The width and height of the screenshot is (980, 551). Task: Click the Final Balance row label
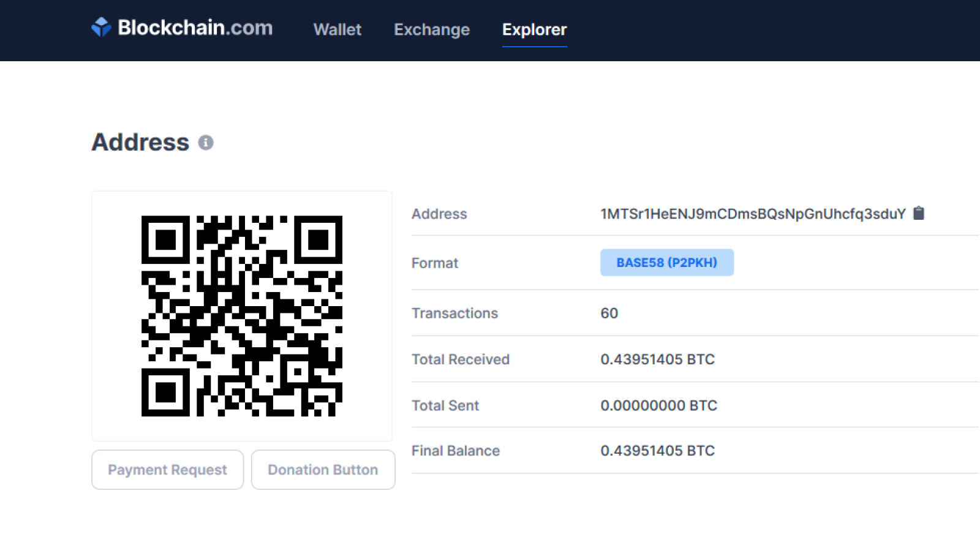(456, 451)
